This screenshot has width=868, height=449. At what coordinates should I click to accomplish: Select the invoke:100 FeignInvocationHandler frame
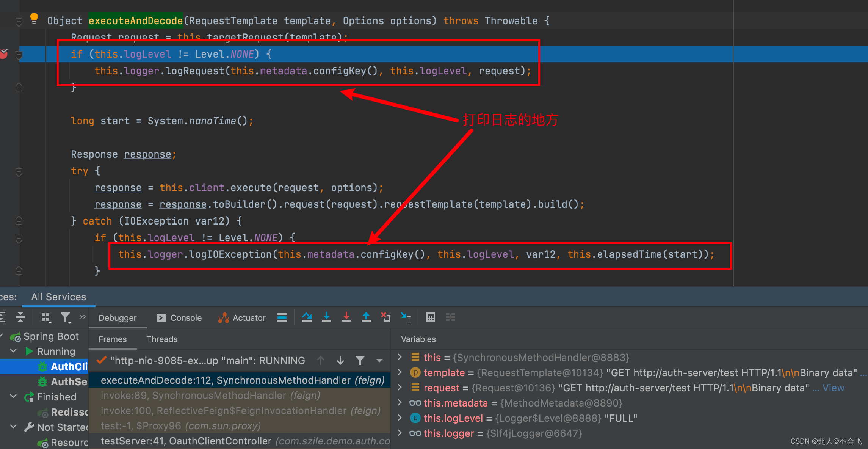(x=240, y=411)
